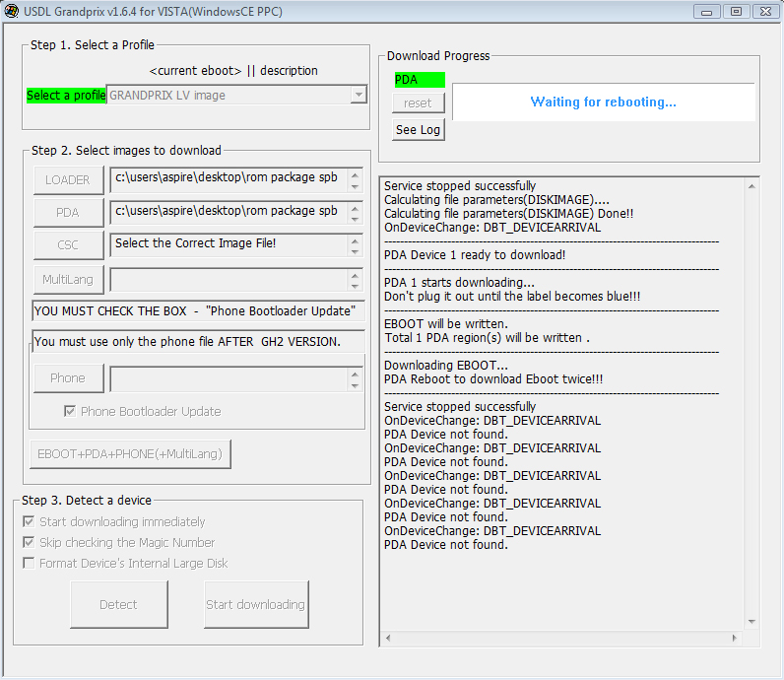Viewport: 784px width, 680px height.
Task: Click log line Total 1 PDA region(s) will be written
Action: (487, 338)
